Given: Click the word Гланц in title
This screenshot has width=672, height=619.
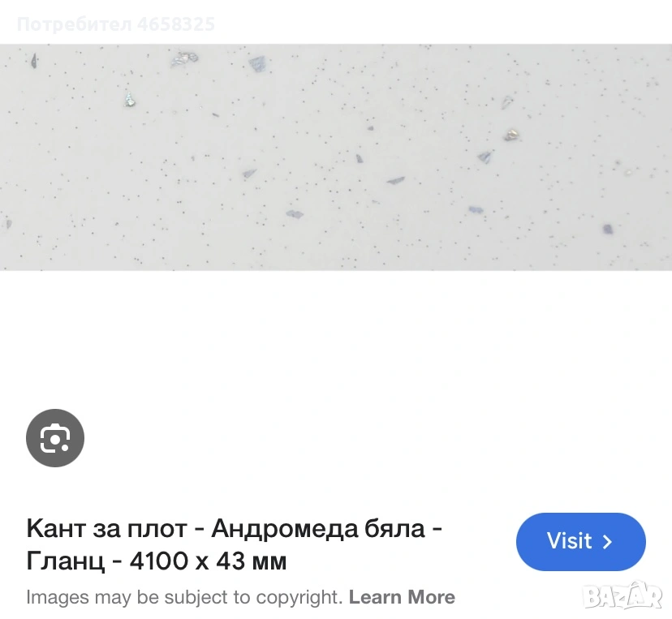Looking at the screenshot, I should pos(66,561).
